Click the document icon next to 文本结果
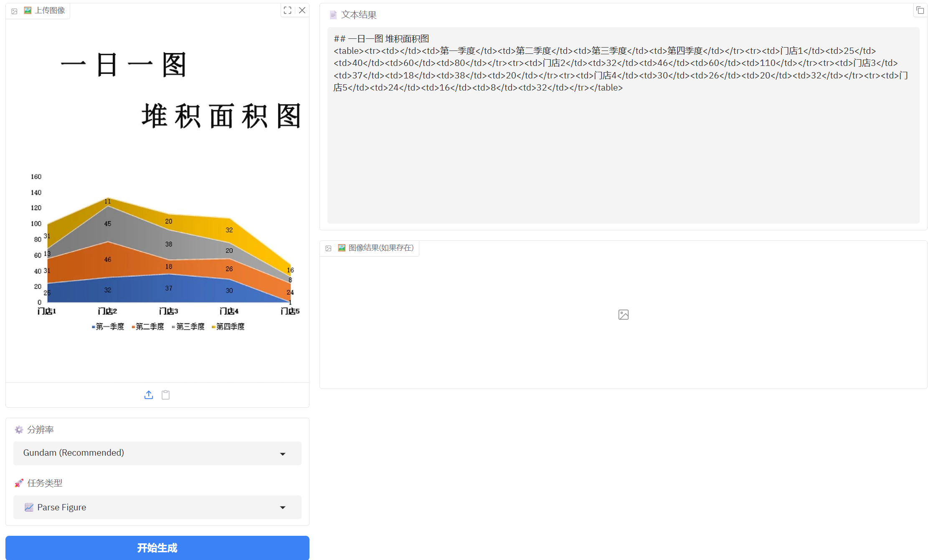Screen dimensions: 928x560 [x=333, y=15]
